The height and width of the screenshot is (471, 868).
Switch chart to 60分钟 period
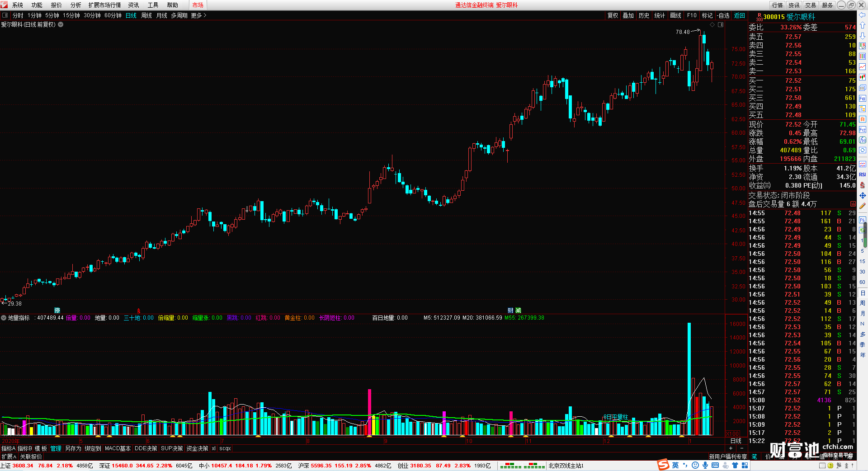113,15
